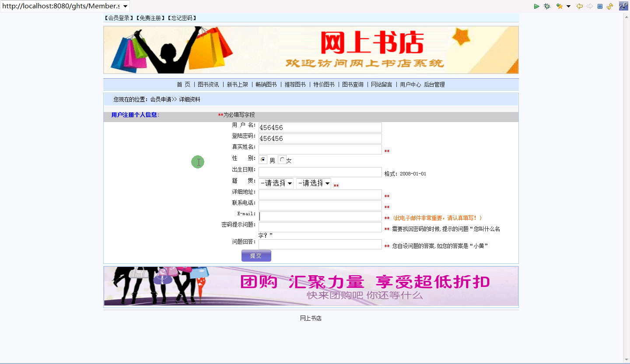The image size is (630, 364).
Task: Open 图书资讯 in the navigation bar
Action: tap(208, 84)
